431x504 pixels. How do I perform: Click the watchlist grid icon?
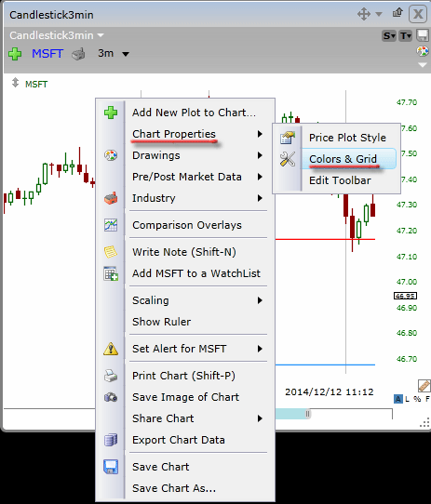click(x=111, y=273)
